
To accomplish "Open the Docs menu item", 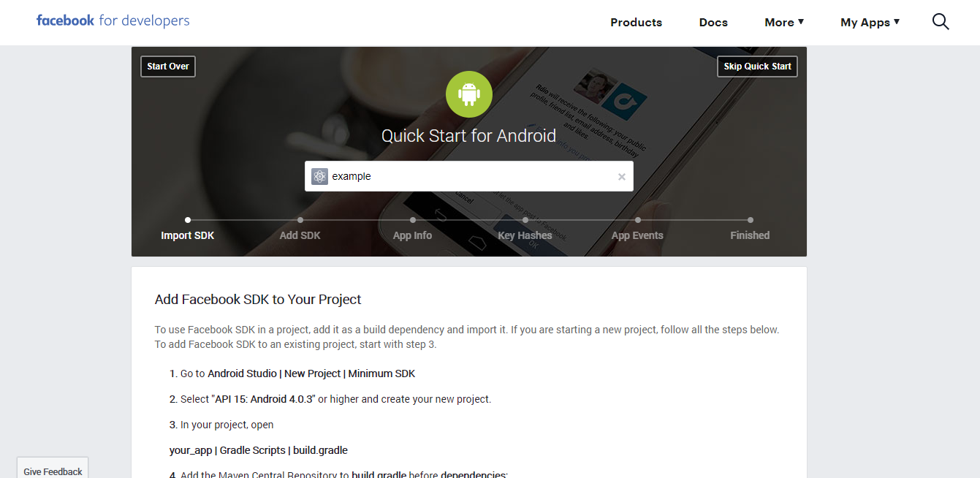I will [713, 22].
